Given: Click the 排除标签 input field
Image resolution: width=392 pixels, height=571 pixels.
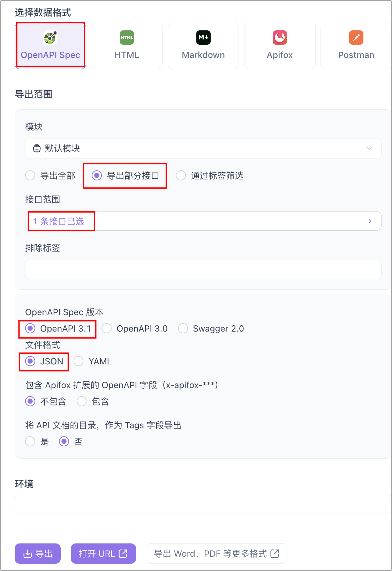Looking at the screenshot, I should coord(203,269).
